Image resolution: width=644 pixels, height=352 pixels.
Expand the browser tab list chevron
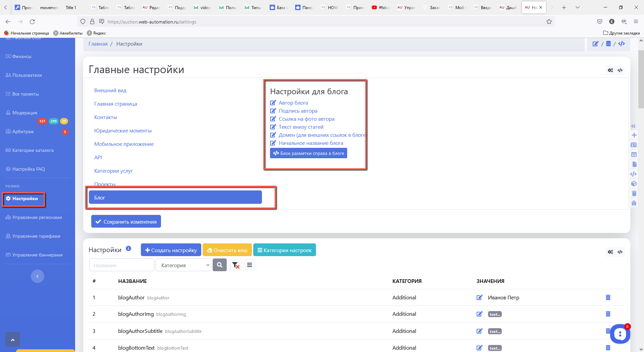[578, 7]
